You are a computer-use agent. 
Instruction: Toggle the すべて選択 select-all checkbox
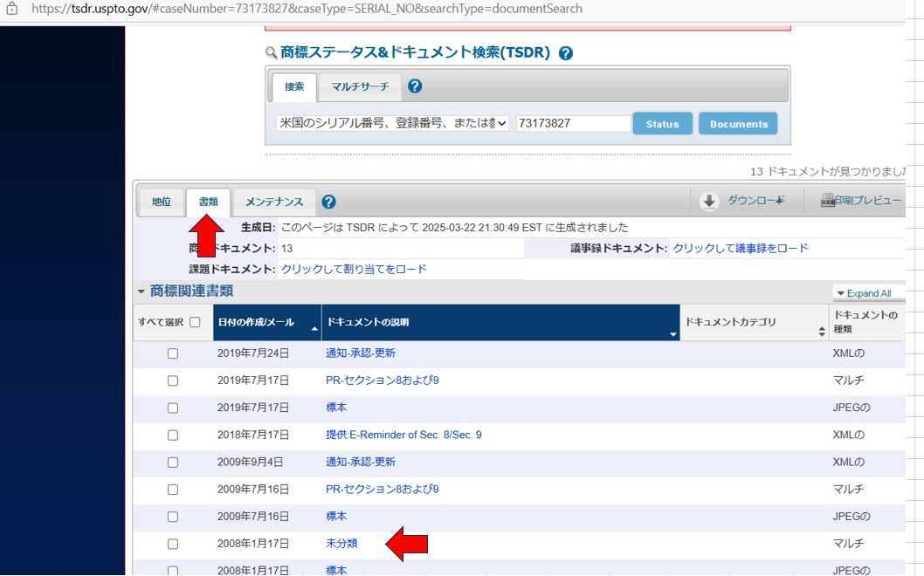point(195,322)
